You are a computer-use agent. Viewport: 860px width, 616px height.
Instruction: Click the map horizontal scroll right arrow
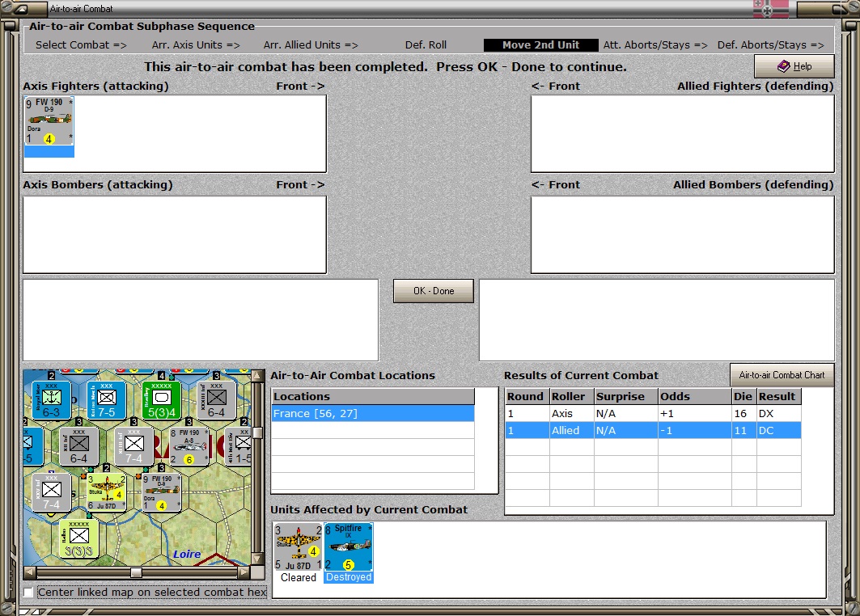[244, 572]
